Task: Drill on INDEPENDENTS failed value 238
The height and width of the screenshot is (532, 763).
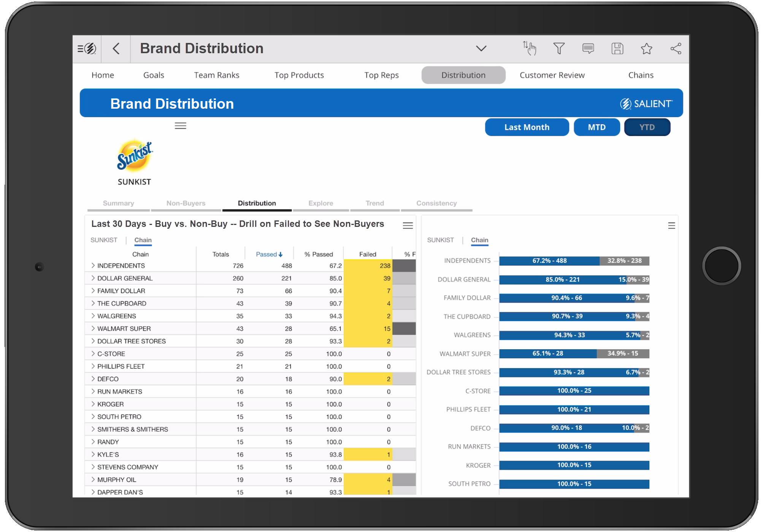Action: pyautogui.click(x=368, y=266)
